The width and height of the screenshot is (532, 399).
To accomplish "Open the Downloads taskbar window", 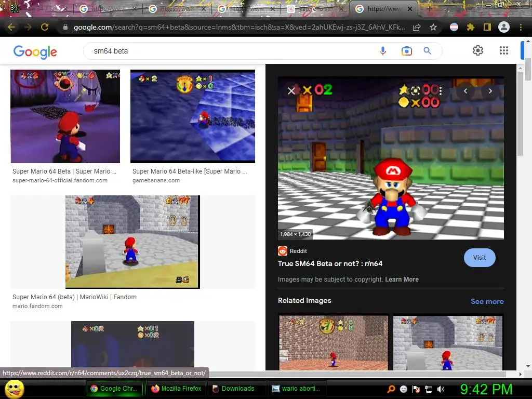I will point(236,389).
